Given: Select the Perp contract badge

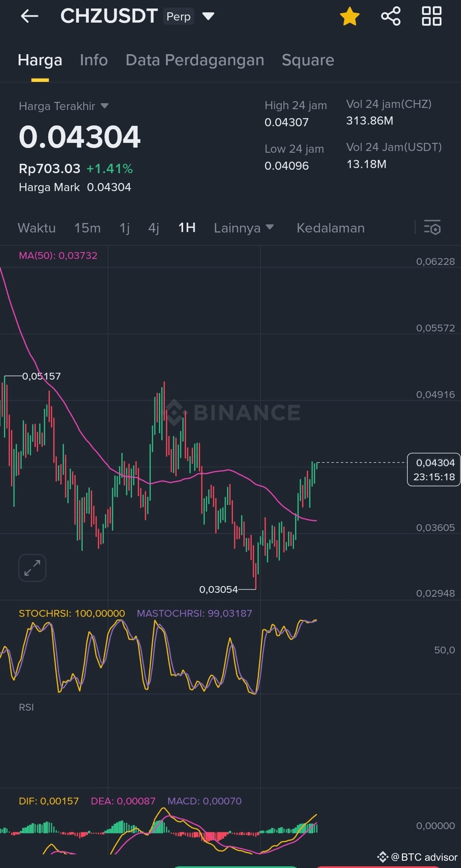Looking at the screenshot, I should click(178, 16).
